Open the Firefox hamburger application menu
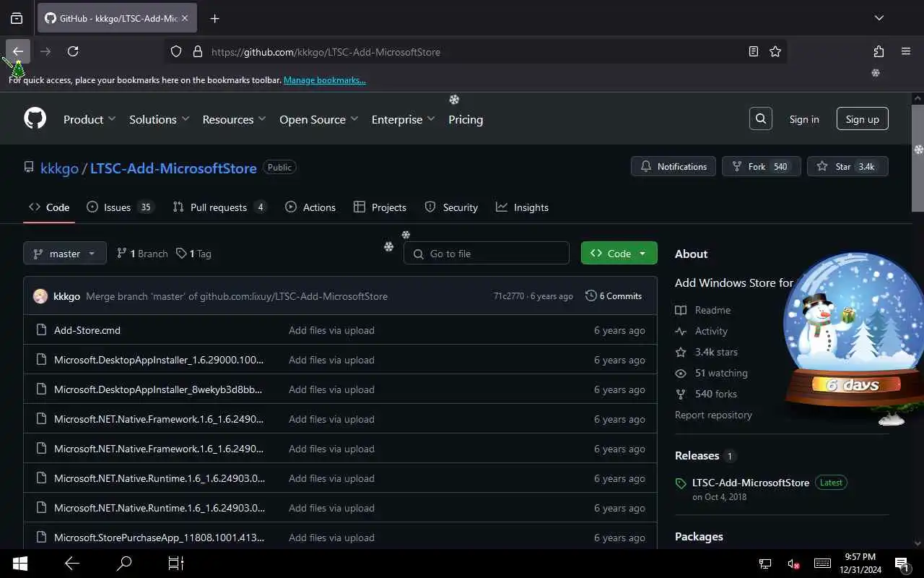Screen dimensions: 924x578 906,51
